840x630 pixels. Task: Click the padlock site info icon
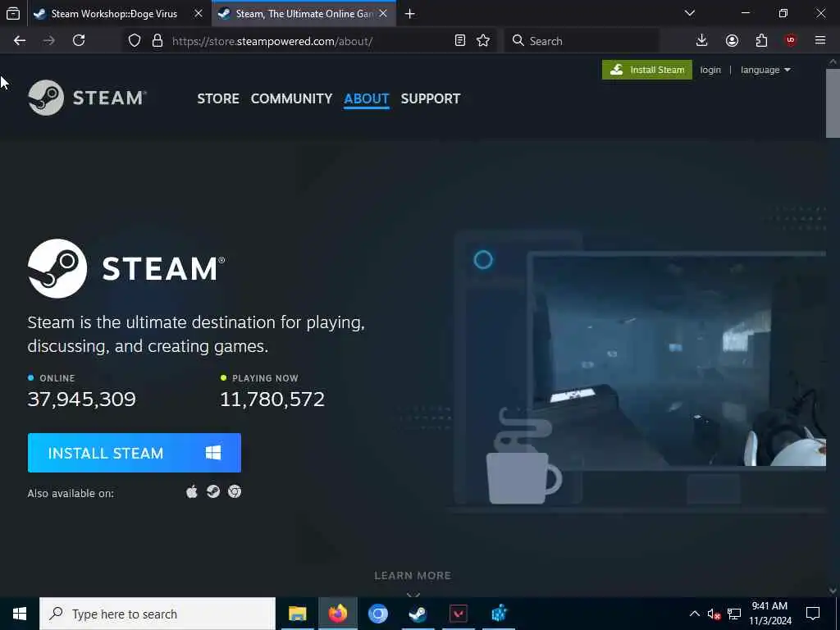click(157, 41)
